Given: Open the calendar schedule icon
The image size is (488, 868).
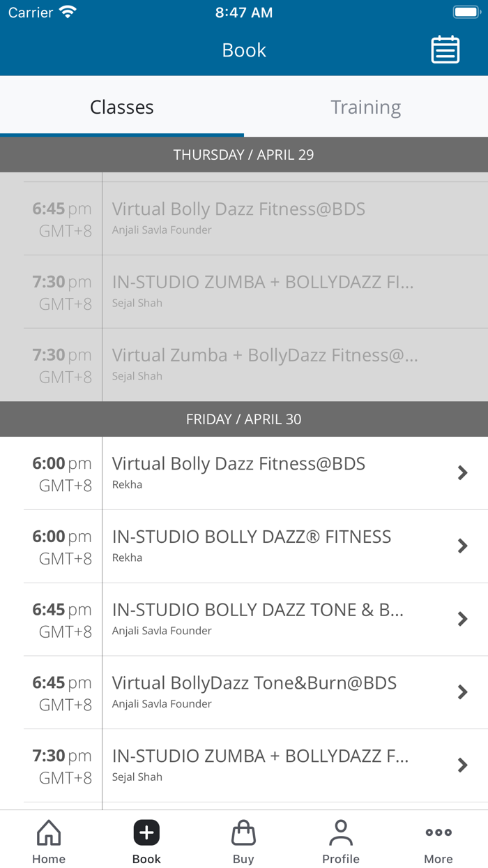Looking at the screenshot, I should coord(445,50).
